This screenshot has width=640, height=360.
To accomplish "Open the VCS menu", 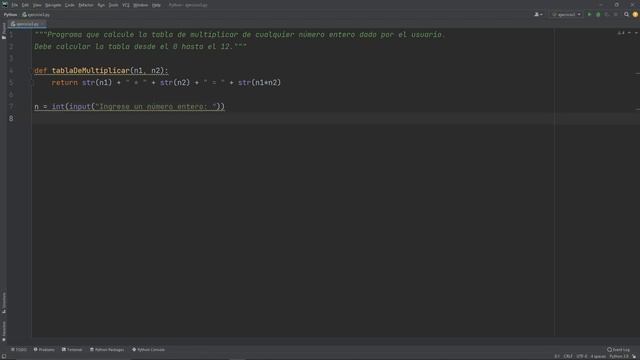I will click(x=126, y=5).
